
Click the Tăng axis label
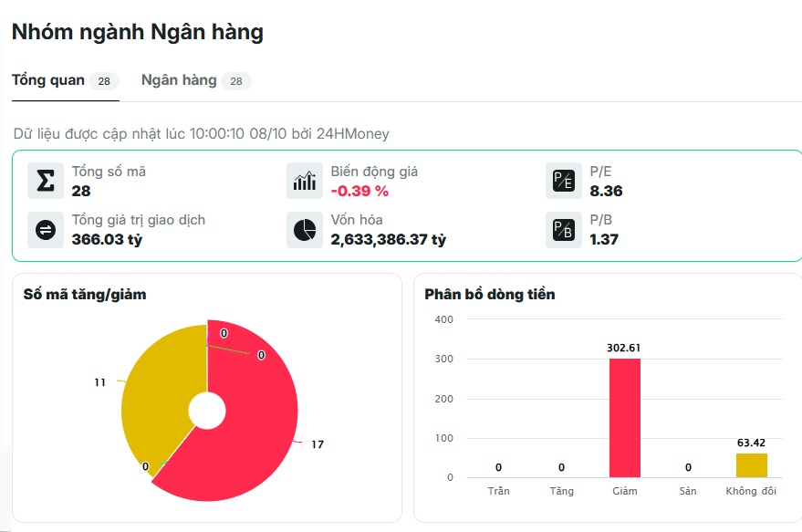(x=562, y=491)
